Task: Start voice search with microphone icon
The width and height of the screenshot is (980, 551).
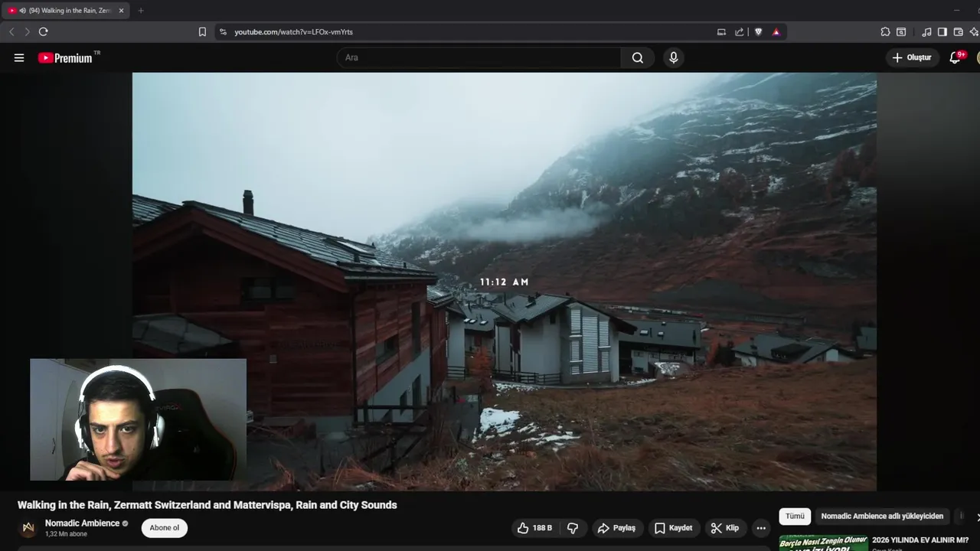Action: [x=673, y=57]
